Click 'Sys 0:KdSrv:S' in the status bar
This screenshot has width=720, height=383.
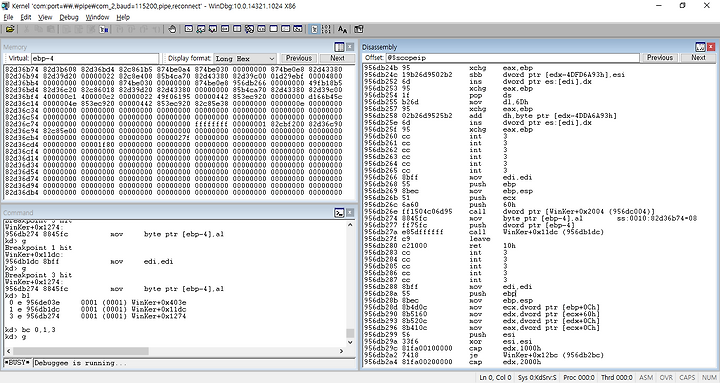click(x=537, y=377)
